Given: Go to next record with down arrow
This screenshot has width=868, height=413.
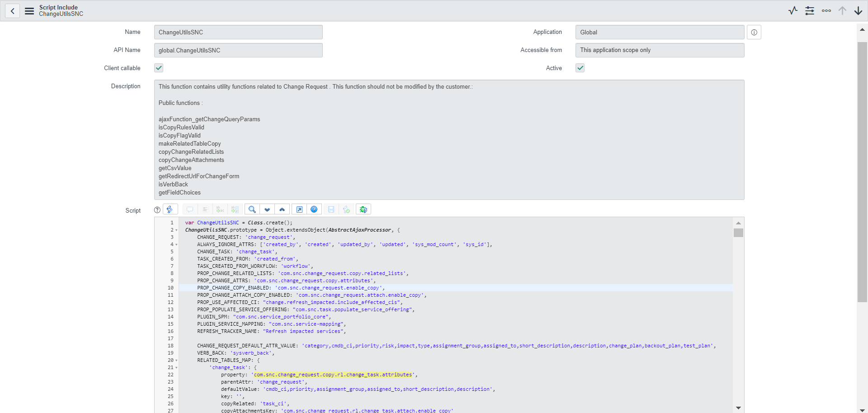Looking at the screenshot, I should pos(858,10).
